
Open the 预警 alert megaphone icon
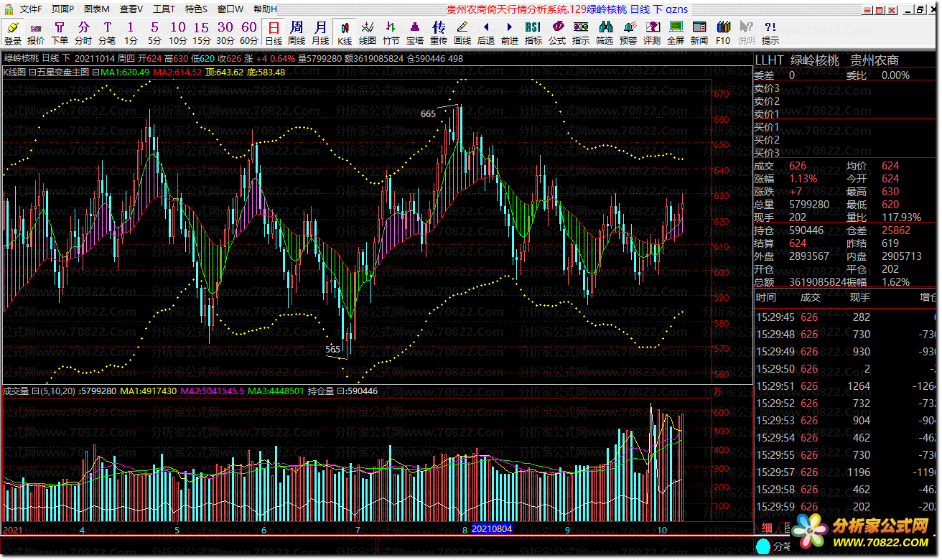tap(628, 32)
